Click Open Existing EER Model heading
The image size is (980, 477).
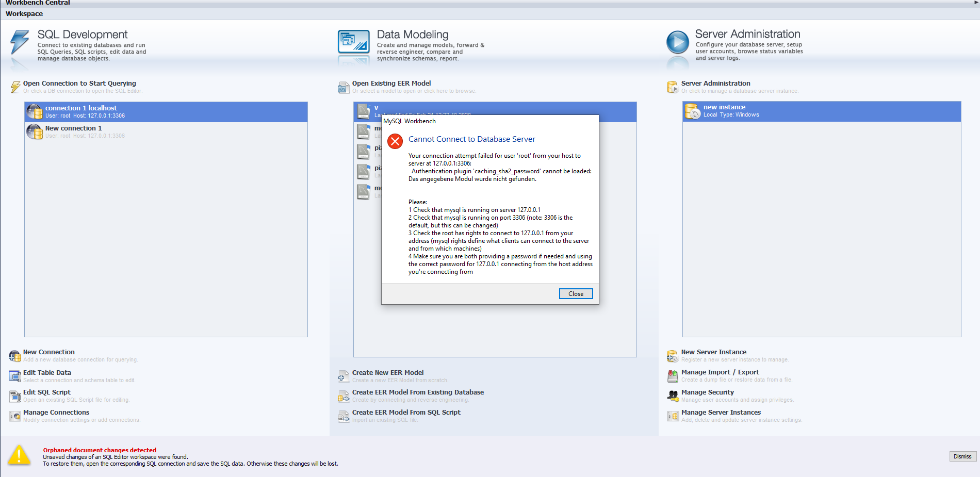pyautogui.click(x=391, y=84)
